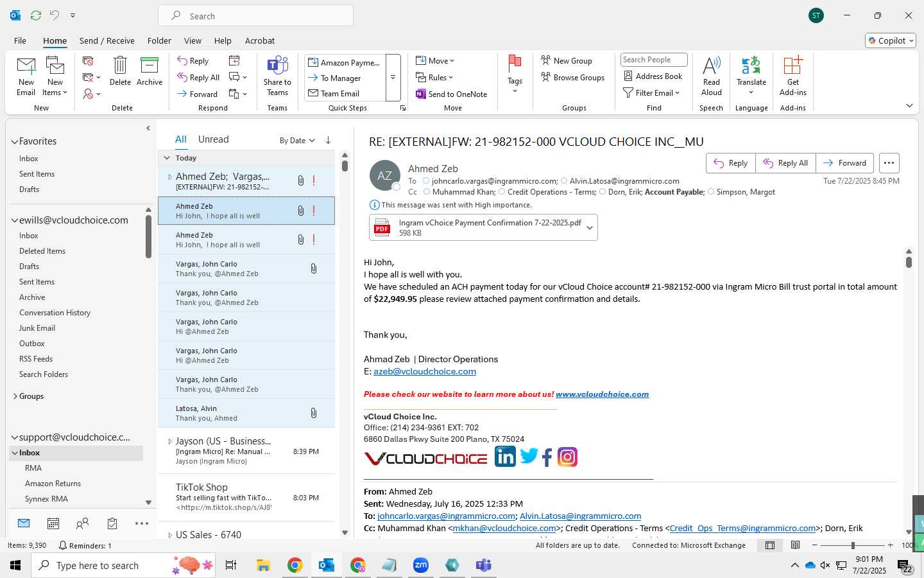Select Team Email quick step
924x578 pixels.
[345, 94]
